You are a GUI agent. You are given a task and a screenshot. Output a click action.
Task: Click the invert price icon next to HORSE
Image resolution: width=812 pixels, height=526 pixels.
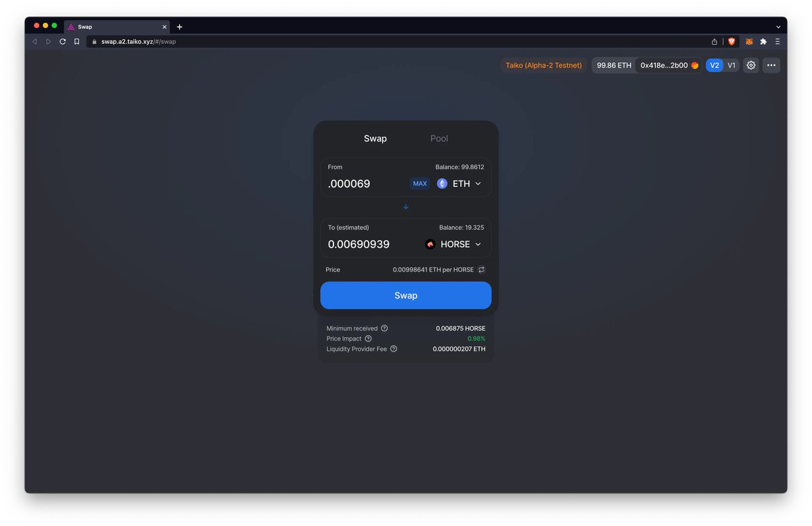482,269
